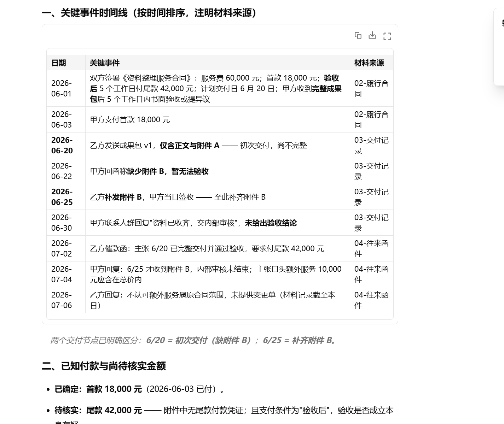Click event 乙方催款函 text

[x=207, y=248]
